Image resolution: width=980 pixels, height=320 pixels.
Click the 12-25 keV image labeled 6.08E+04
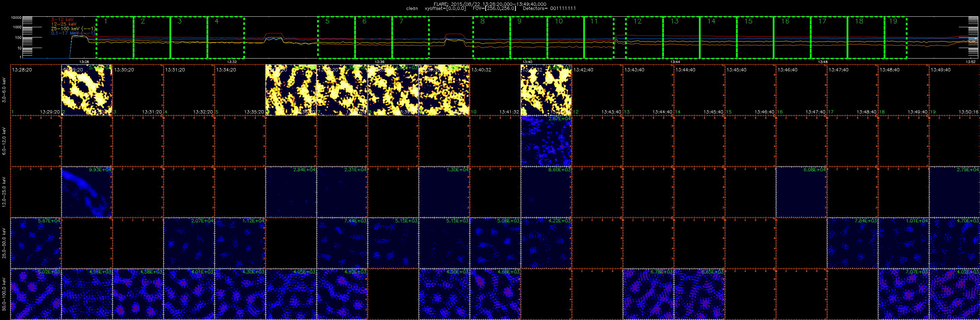click(801, 192)
